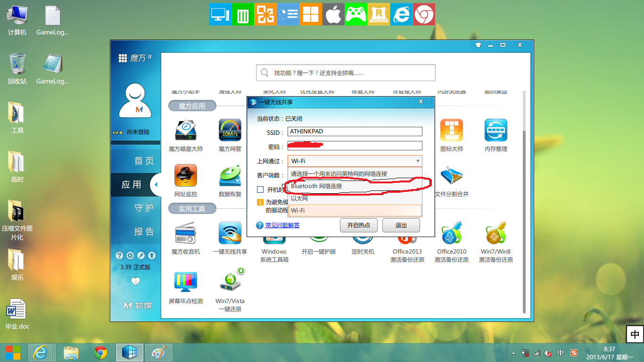644x362 pixels.
Task: Click the monitor tile in top dock
Action: click(220, 14)
